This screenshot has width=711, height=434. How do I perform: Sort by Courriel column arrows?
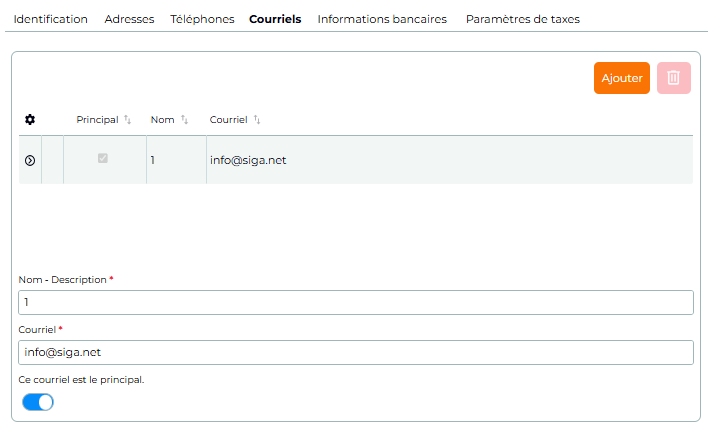coord(257,120)
